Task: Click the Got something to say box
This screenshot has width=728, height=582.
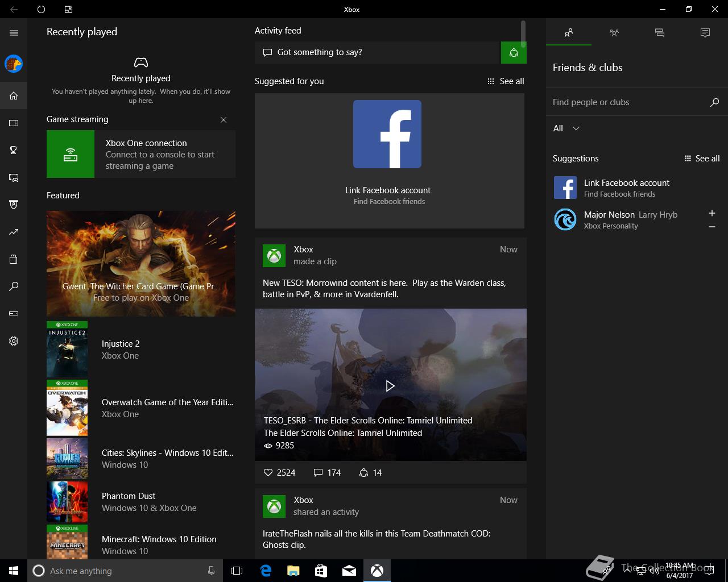Action: click(x=378, y=52)
